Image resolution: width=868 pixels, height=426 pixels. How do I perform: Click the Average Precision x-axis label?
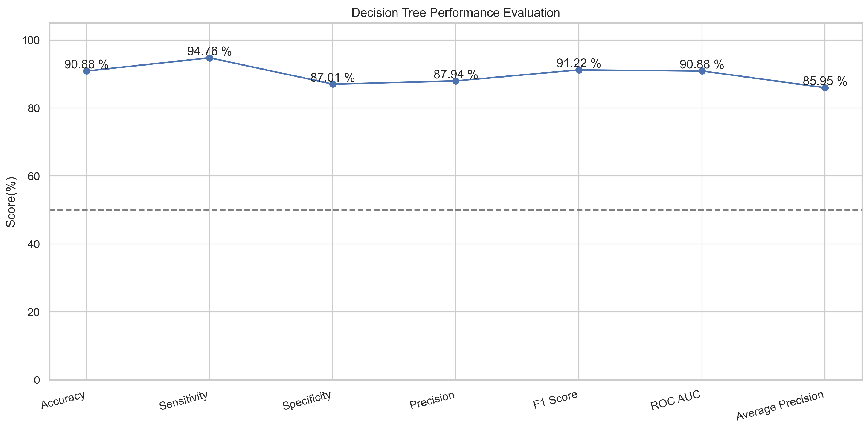[x=780, y=405]
